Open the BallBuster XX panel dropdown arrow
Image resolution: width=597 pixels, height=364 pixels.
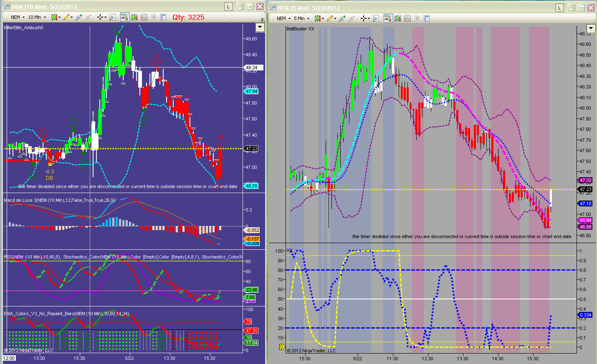click(x=591, y=28)
